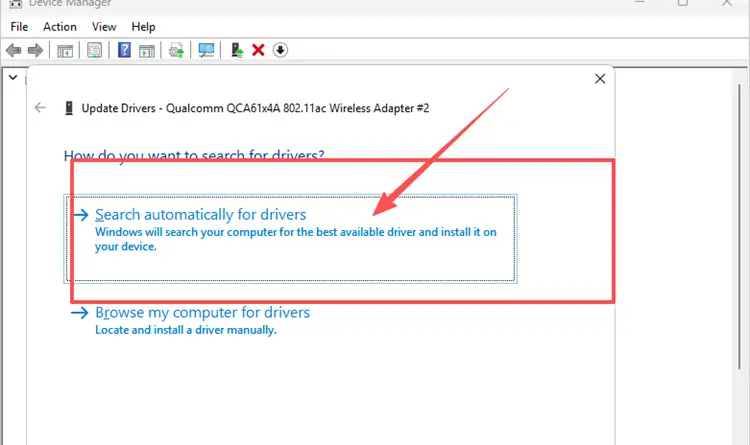
Task: Click the down-arrow Disable device icon
Action: (x=280, y=50)
